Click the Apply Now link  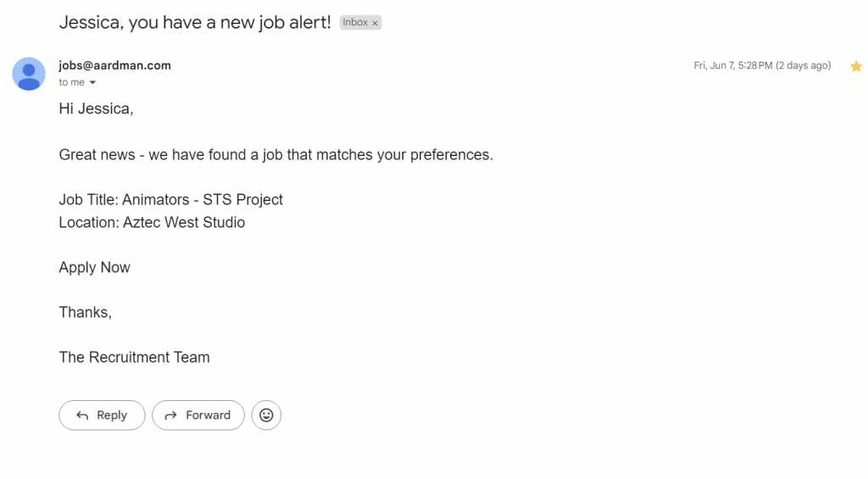click(x=95, y=267)
